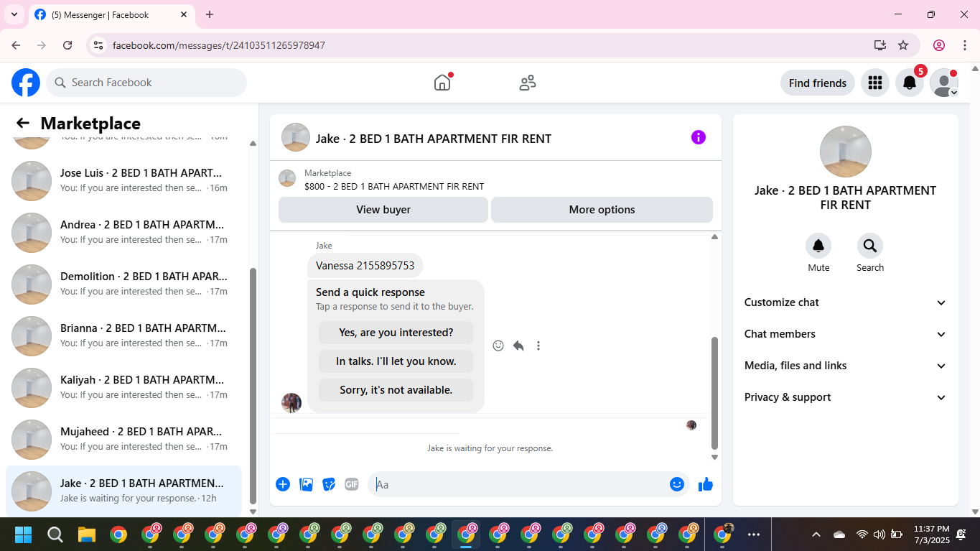Send quick response 'Sorry, it's not available.'

396,390
